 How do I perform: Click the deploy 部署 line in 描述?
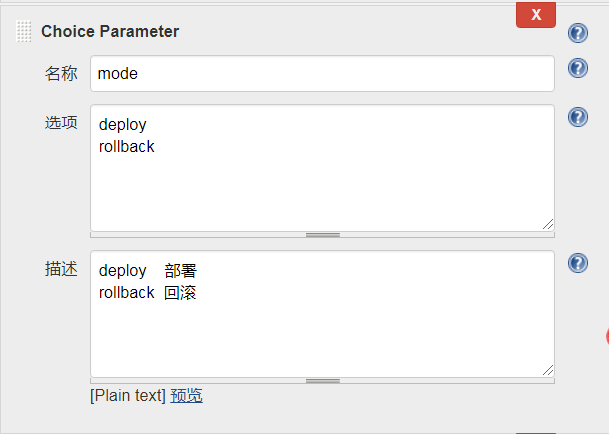tap(148, 271)
